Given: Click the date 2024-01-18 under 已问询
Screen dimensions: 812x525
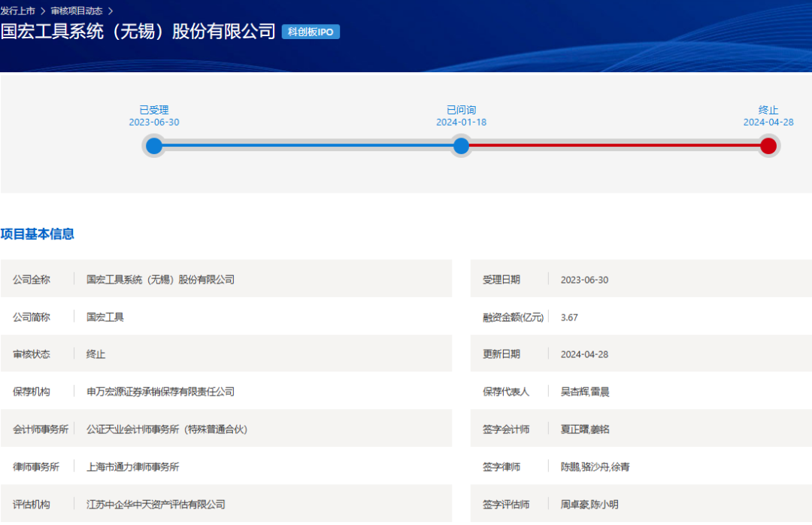Looking at the screenshot, I should click(x=461, y=123).
